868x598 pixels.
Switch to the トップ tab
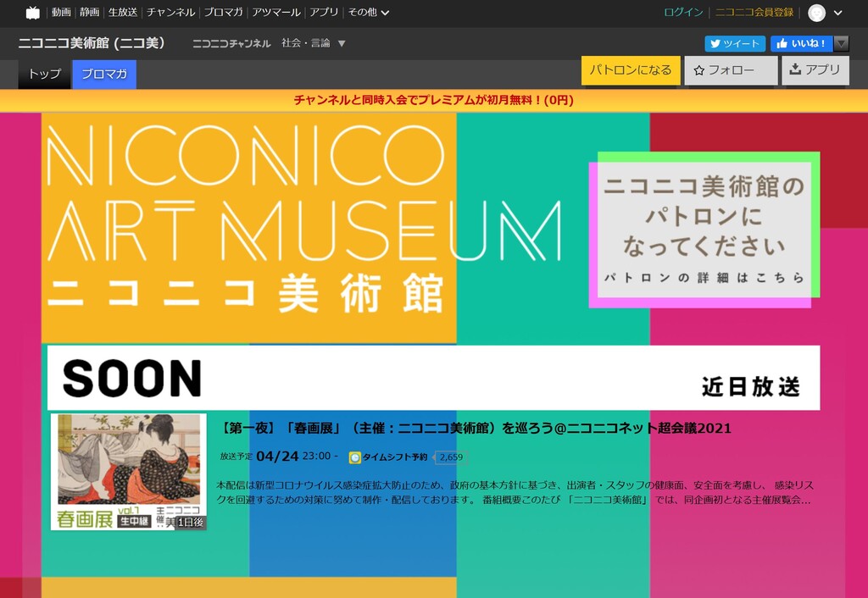coord(45,75)
